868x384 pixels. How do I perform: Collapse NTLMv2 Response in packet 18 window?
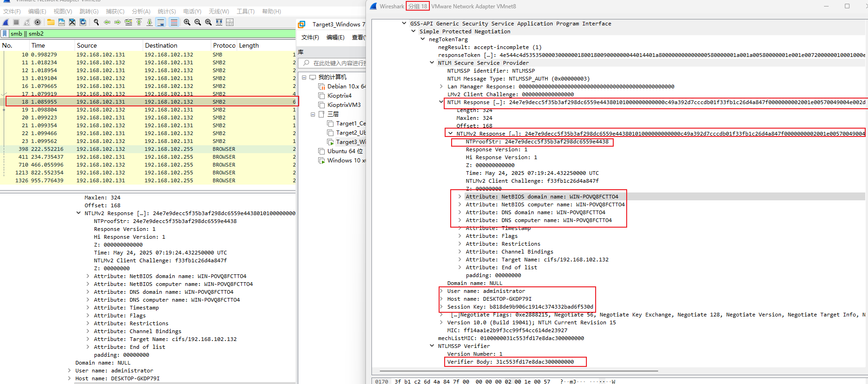[450, 133]
